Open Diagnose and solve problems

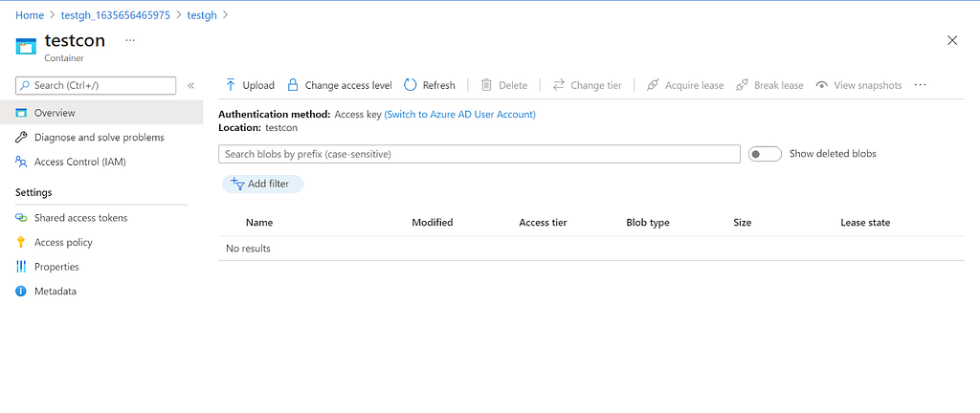click(101, 138)
